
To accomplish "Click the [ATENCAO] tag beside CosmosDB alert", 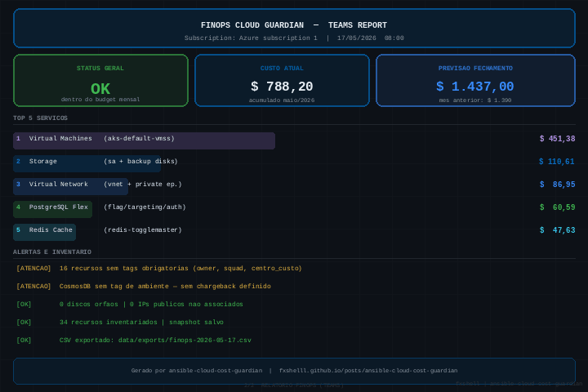I will pyautogui.click(x=33, y=286).
